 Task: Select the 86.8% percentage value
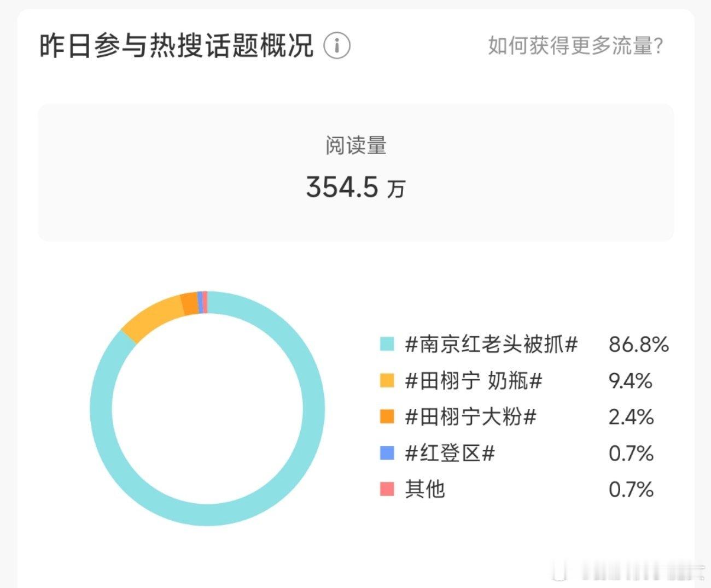[x=639, y=344]
